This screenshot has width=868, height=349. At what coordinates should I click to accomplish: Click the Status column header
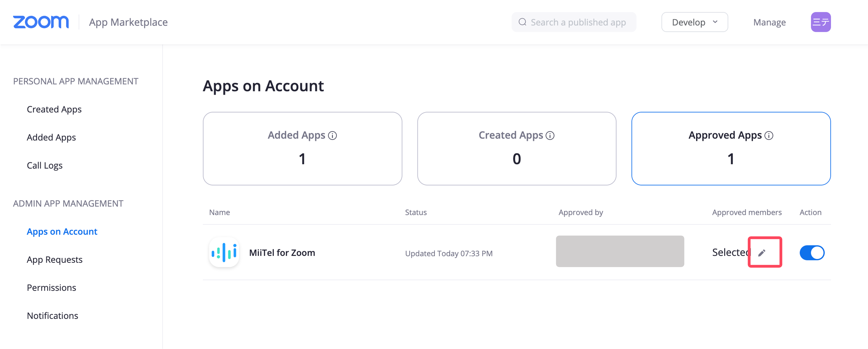click(416, 212)
